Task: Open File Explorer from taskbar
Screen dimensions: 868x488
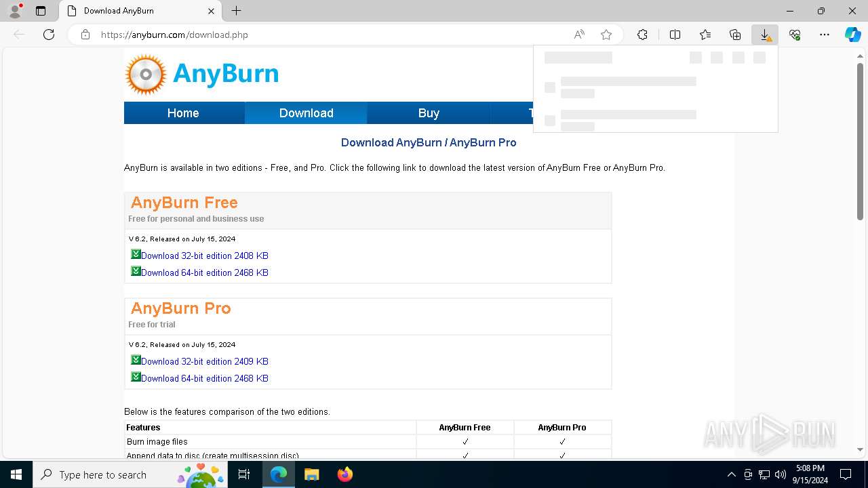Action: [311, 474]
